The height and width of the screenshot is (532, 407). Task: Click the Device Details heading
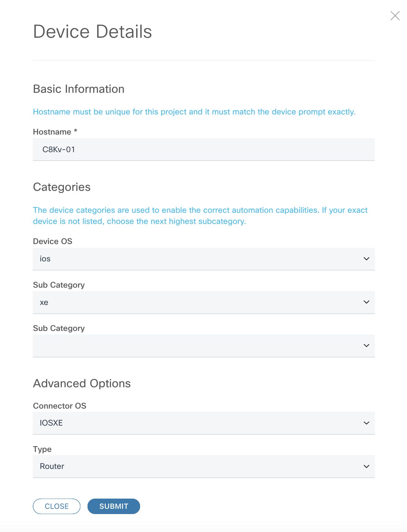pyautogui.click(x=92, y=32)
